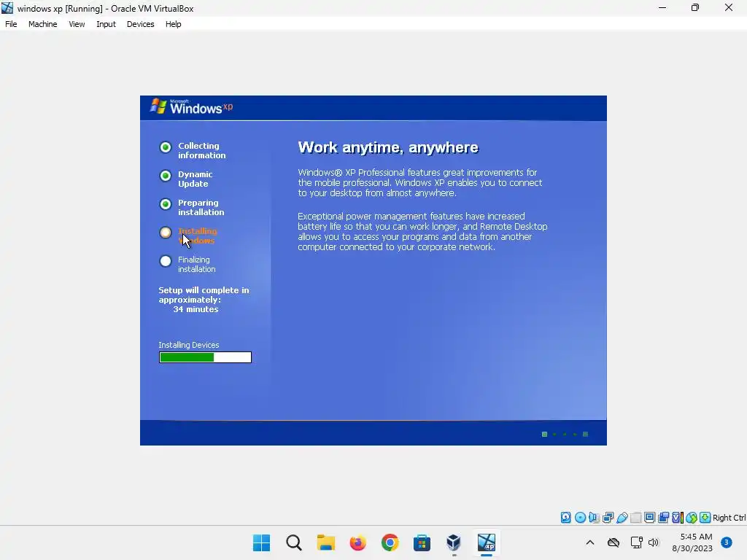Open taskbar Search

(x=294, y=542)
